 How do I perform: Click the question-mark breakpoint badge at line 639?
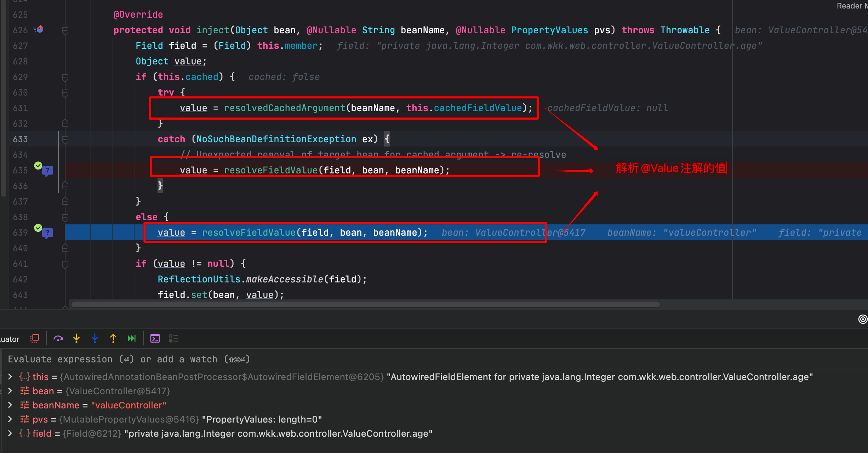(x=48, y=233)
